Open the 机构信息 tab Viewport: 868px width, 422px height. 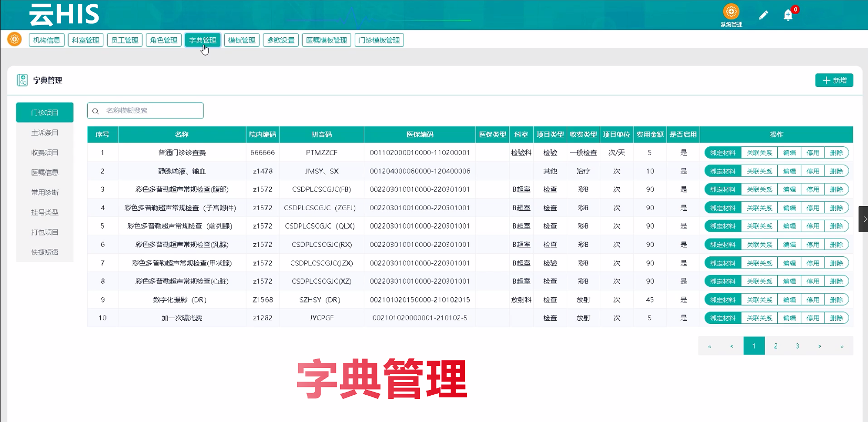pos(47,40)
